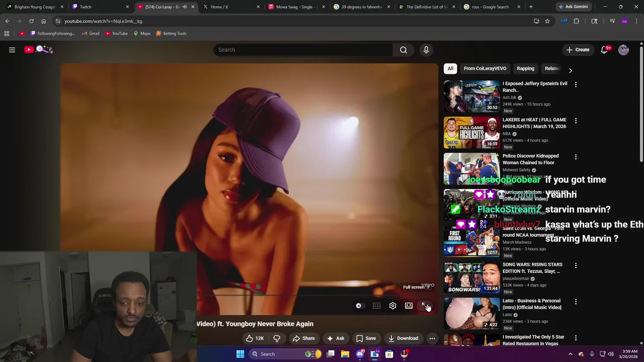Screen dimensions: 644x362
Task: Open the Maps bookmark
Action: (x=141, y=34)
